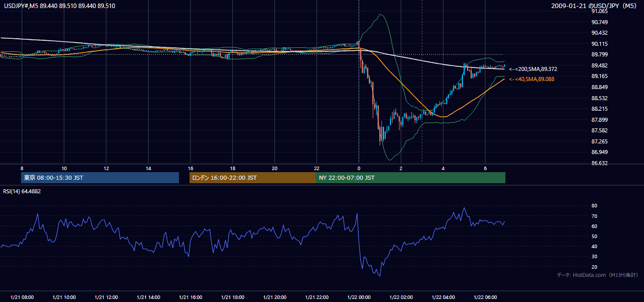Screen dimensions: 644x302
Task: Click the 200 SMA 89.372 label
Action: pos(533,69)
